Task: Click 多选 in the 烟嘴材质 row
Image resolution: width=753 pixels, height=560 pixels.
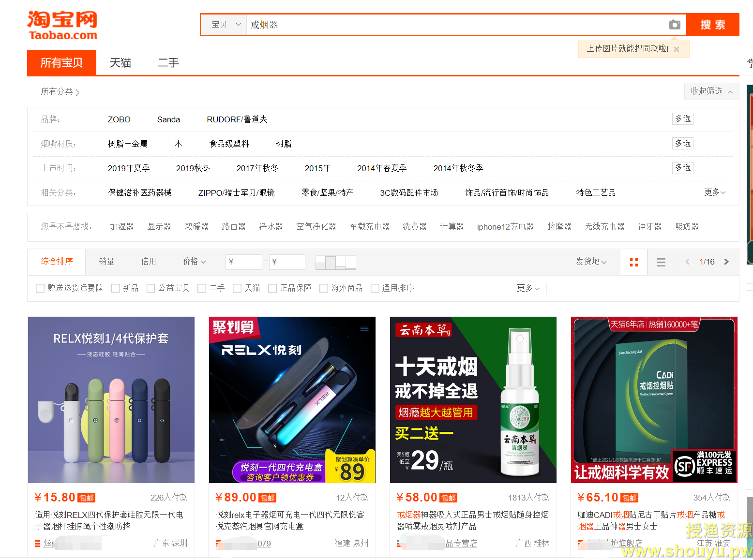Action: coord(683,143)
